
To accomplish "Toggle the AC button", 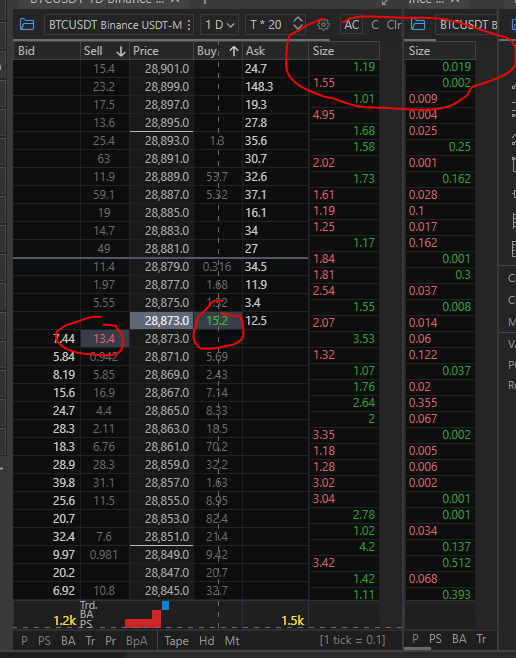I will pos(352,25).
